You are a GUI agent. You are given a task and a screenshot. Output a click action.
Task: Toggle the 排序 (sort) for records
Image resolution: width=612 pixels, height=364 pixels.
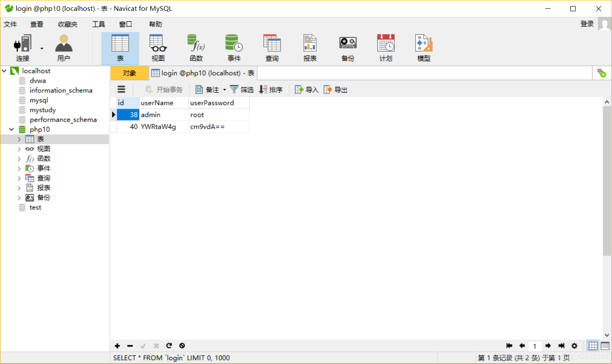click(x=271, y=90)
